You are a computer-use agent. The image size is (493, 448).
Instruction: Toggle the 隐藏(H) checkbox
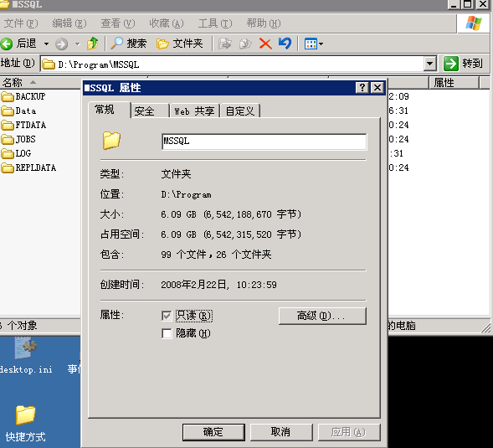tap(167, 333)
